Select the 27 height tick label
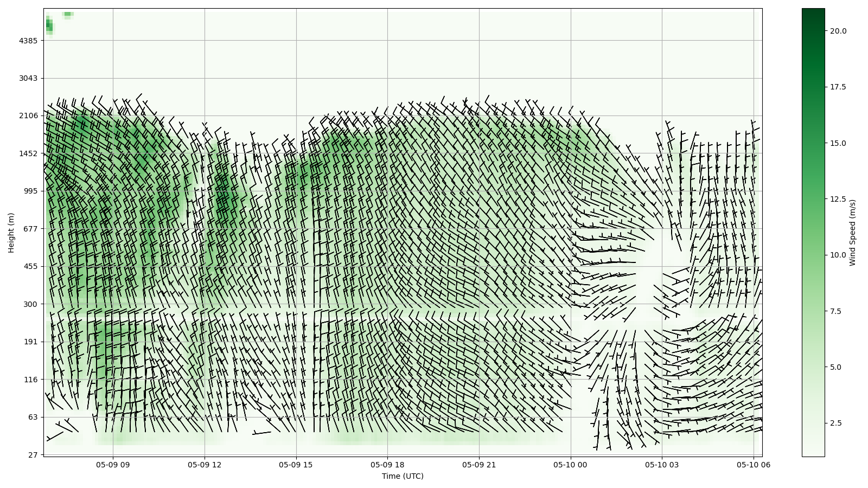 click(33, 455)
